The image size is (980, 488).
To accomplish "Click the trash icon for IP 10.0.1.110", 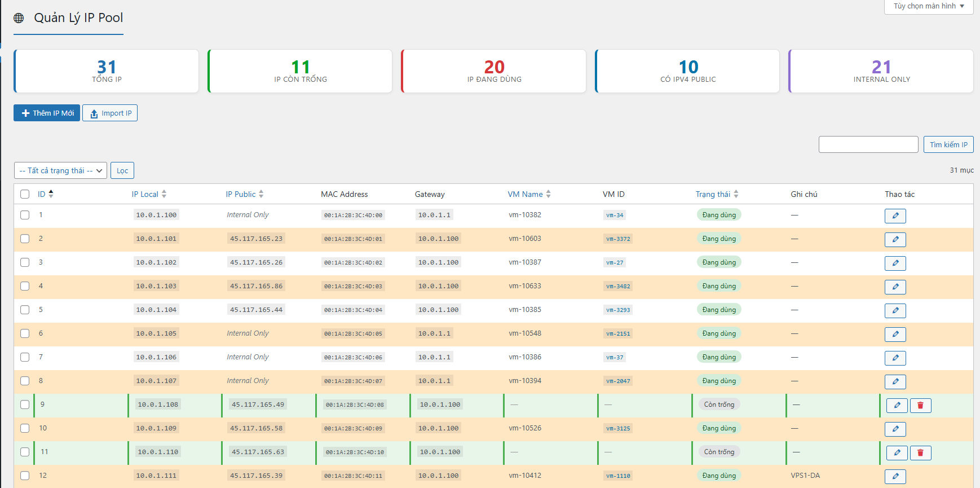I will [x=920, y=452].
